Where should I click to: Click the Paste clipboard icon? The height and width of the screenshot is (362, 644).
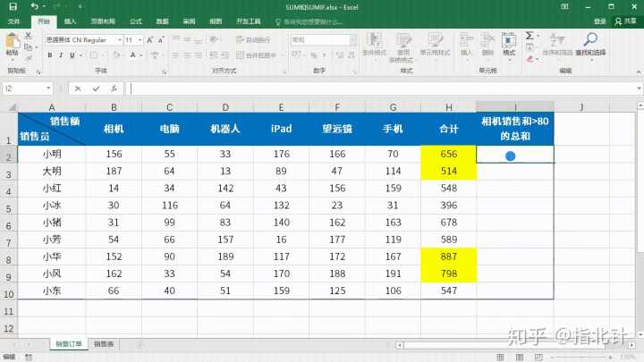pos(12,41)
